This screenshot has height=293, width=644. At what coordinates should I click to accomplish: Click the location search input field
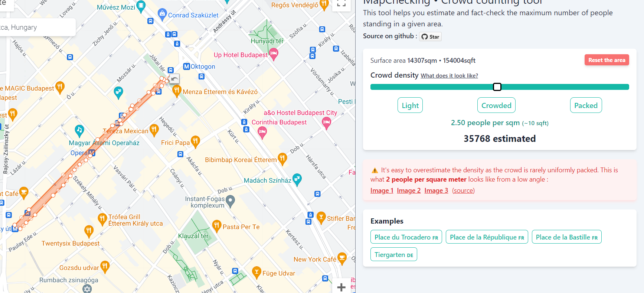[x=37, y=27]
